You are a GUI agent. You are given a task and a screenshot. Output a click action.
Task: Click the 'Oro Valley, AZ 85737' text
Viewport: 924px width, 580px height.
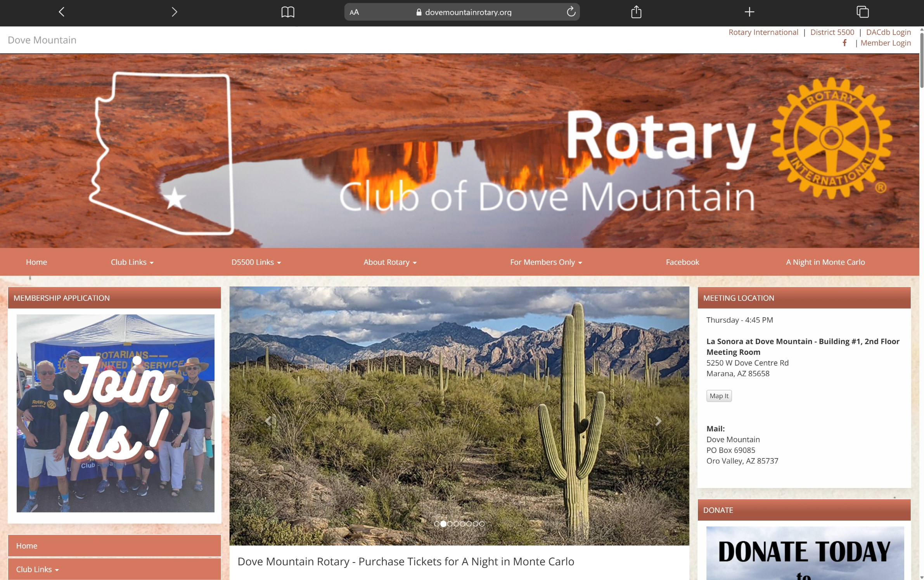[742, 461]
